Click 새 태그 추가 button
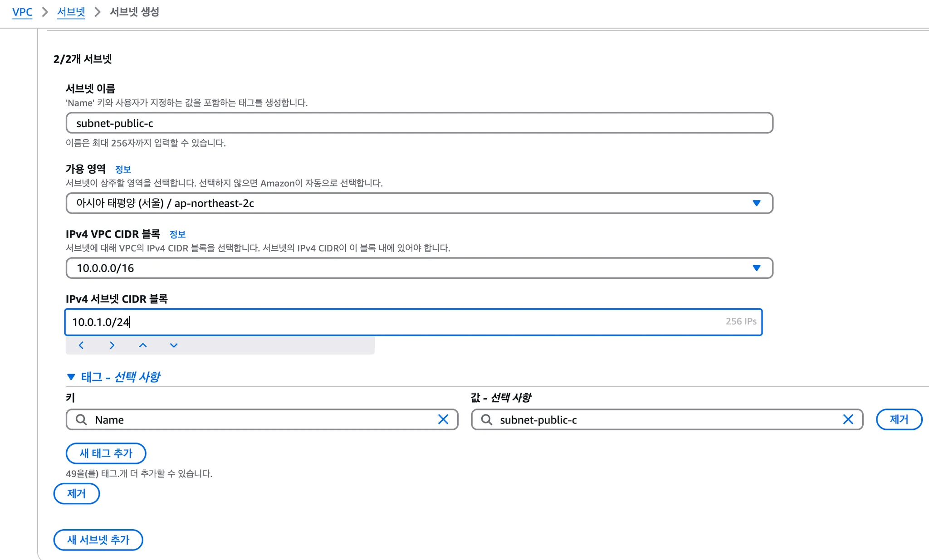Screen dimensions: 929x560 106,453
